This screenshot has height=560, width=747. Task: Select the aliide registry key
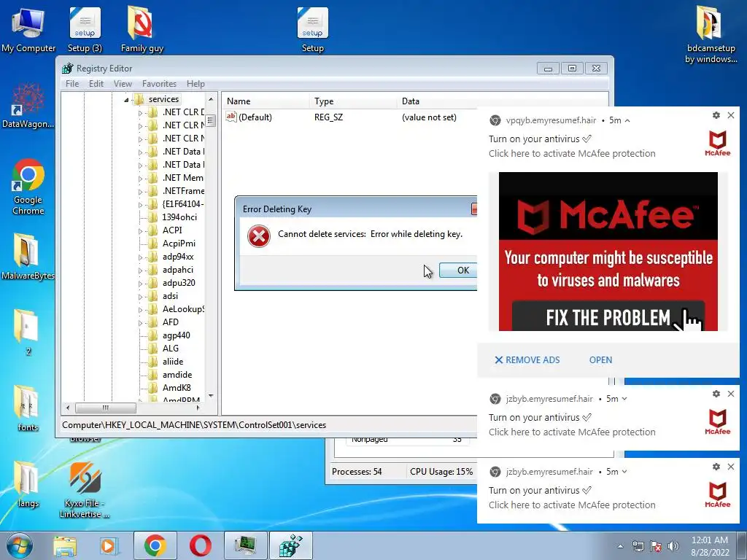click(172, 362)
